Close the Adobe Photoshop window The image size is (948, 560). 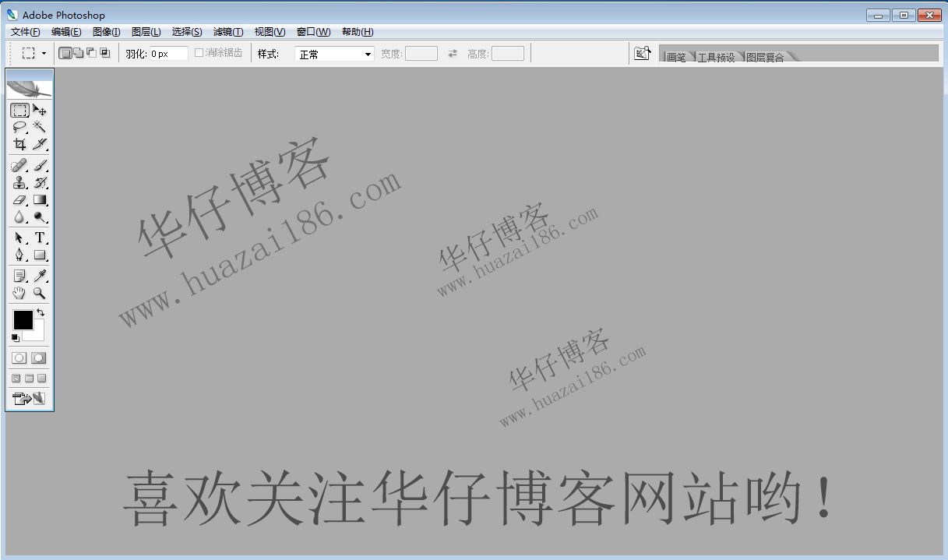tap(929, 15)
